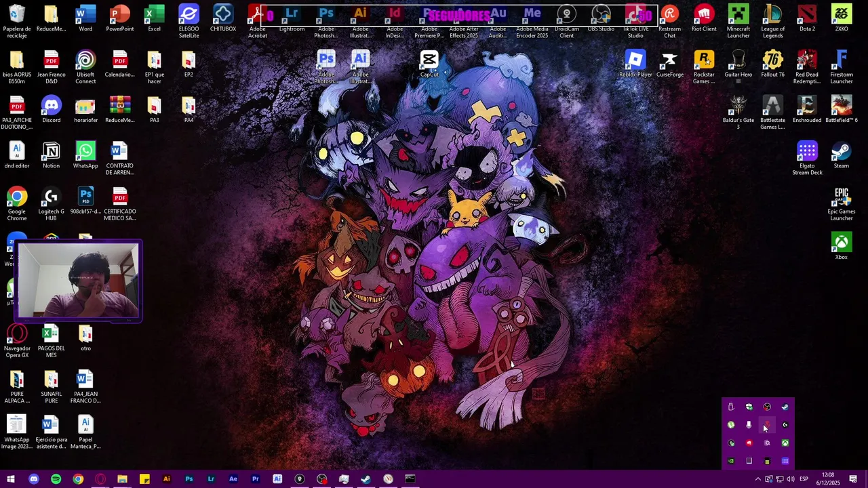Collapse the hidden tray icons chevron
This screenshot has width=868, height=488.
(x=758, y=479)
